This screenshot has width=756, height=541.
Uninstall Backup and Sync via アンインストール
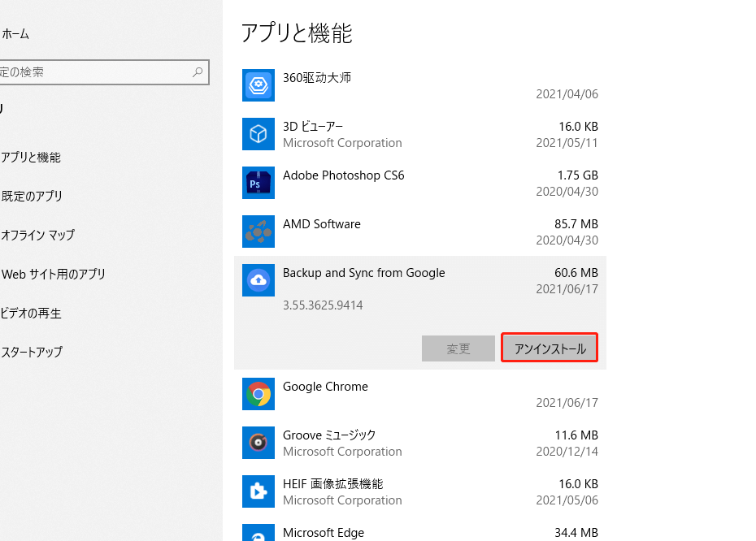pyautogui.click(x=550, y=348)
